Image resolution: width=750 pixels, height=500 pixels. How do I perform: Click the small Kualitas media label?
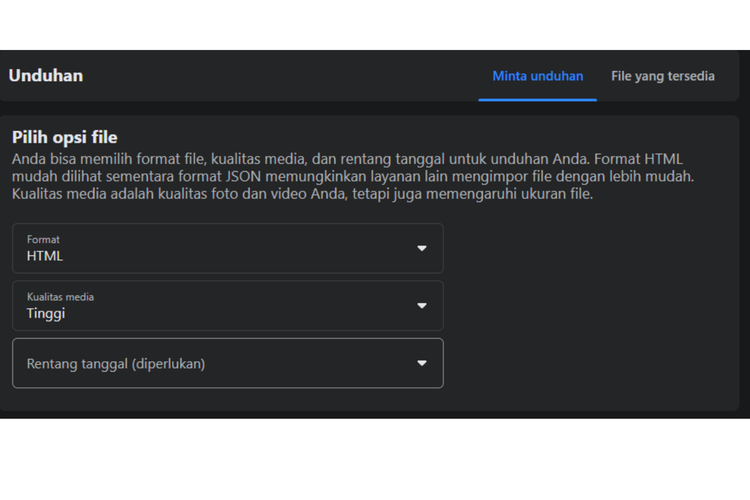point(60,297)
